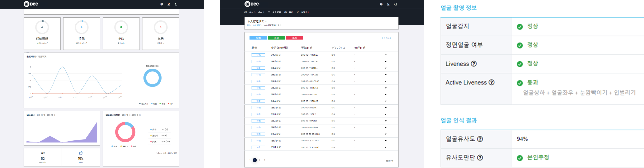
Task: Toggle 承認 legend in 7-day line chart
Action: tap(162, 104)
